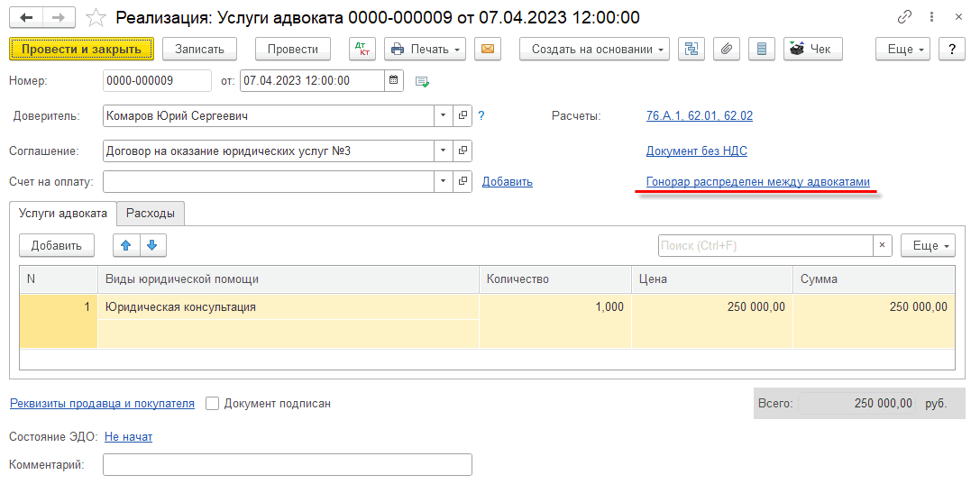Open the Печать dropdown menu

(425, 49)
